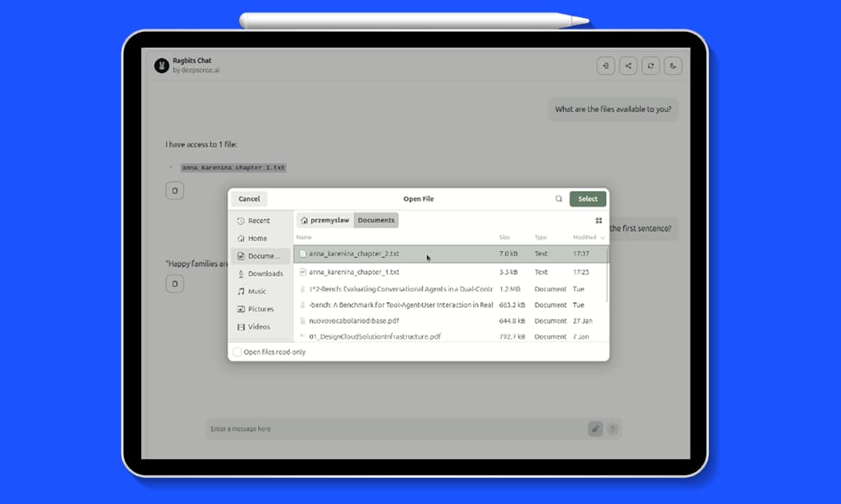
Task: Confirm with the green Select button
Action: (587, 199)
